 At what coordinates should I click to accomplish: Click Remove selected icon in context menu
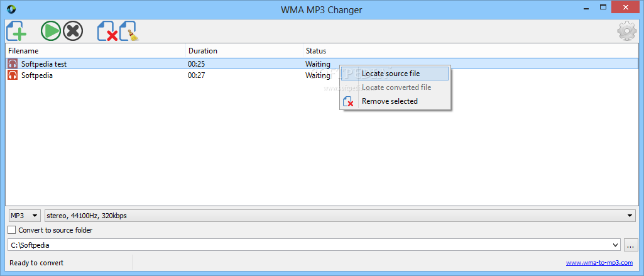(x=348, y=101)
